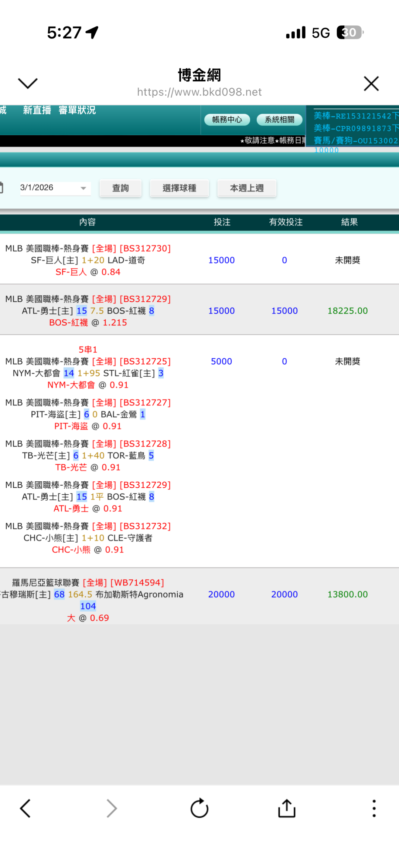Tap the browser forward arrow
Image resolution: width=399 pixels, height=868 pixels.
112,808
